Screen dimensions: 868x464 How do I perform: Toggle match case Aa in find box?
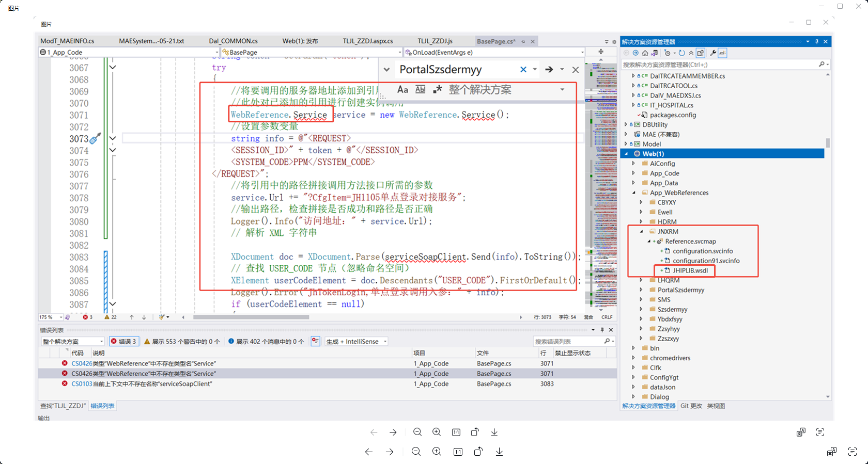click(x=402, y=89)
